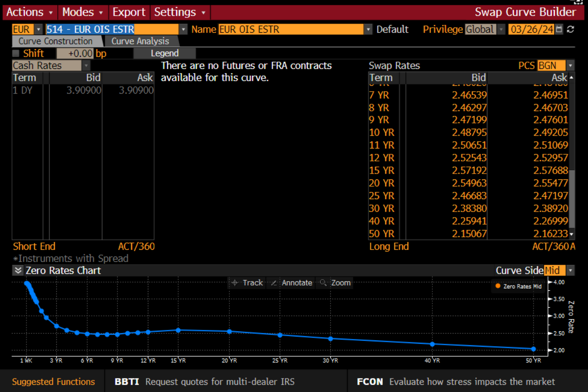Open the Privilege Global dropdown
The height and width of the screenshot is (392, 588).
tap(501, 29)
